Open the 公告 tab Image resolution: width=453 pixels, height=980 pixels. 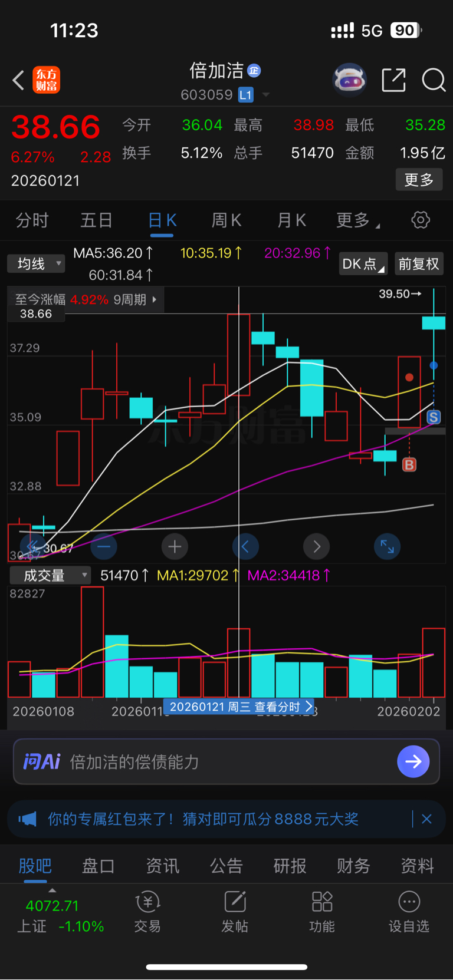(226, 866)
